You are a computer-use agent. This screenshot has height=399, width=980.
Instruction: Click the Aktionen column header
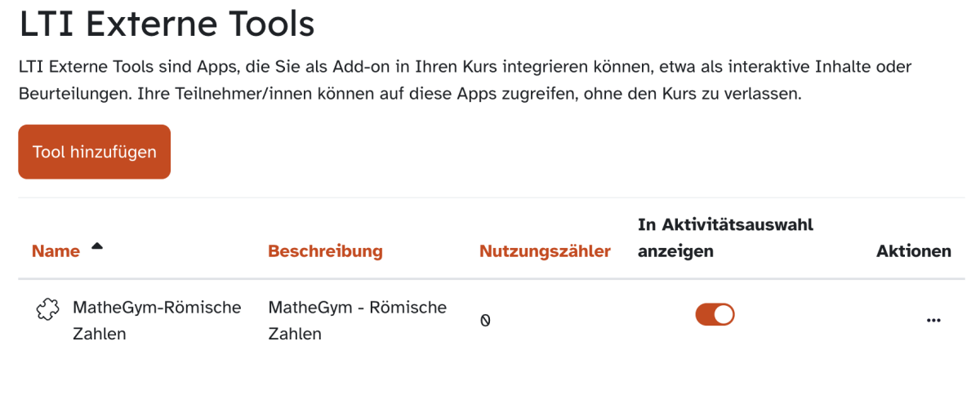(913, 251)
